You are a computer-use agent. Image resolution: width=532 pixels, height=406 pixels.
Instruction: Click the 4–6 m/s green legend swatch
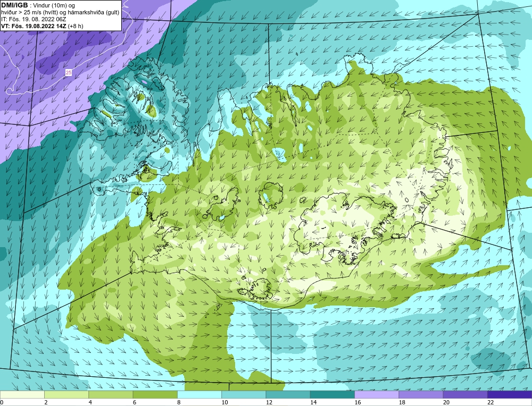pyautogui.click(x=111, y=395)
